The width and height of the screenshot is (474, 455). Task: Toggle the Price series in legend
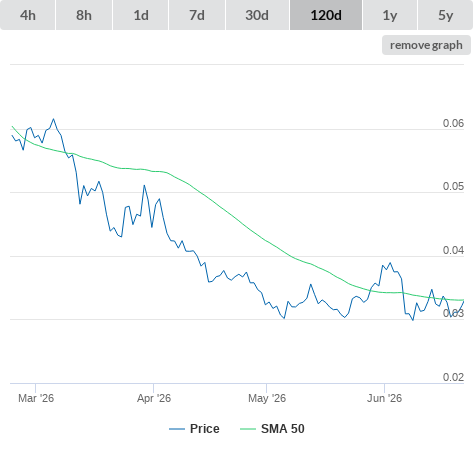[x=205, y=429]
